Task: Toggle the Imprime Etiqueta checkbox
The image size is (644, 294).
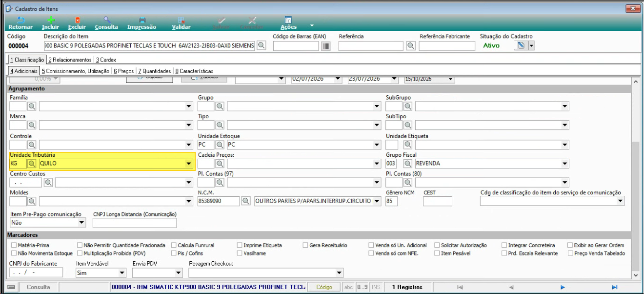Action: coord(240,245)
